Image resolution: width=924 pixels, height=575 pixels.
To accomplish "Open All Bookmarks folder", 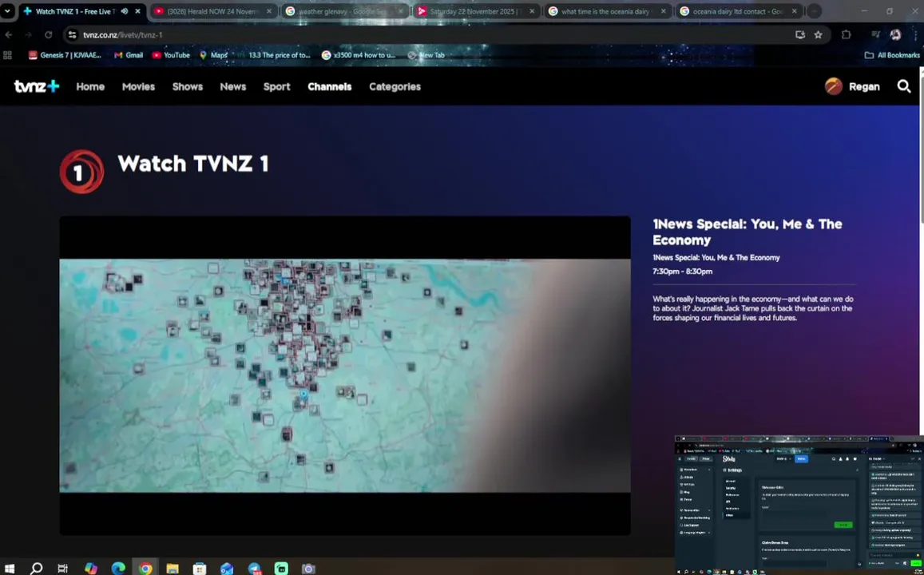I will [x=892, y=55].
